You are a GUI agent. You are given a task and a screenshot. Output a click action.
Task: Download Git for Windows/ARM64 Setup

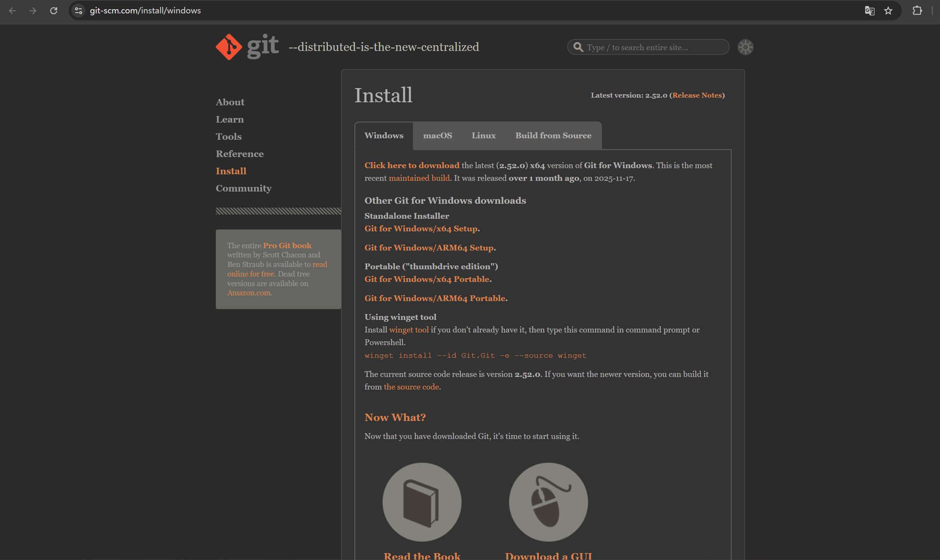429,248
